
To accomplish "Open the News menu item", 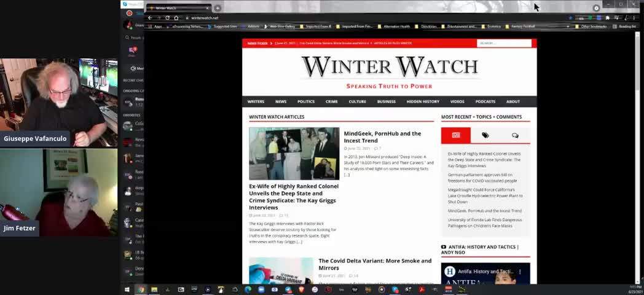I will pyautogui.click(x=280, y=101).
